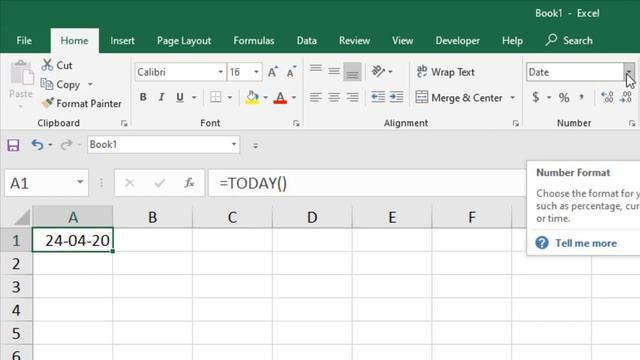
Task: Click the Tell me more link
Action: coord(586,243)
